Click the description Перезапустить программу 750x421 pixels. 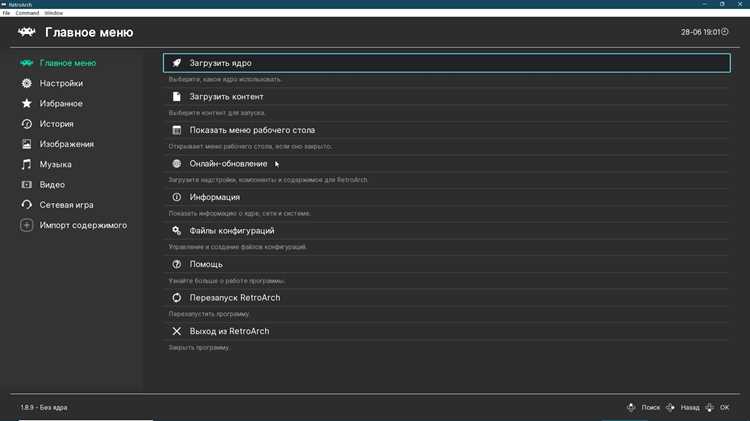coord(209,314)
